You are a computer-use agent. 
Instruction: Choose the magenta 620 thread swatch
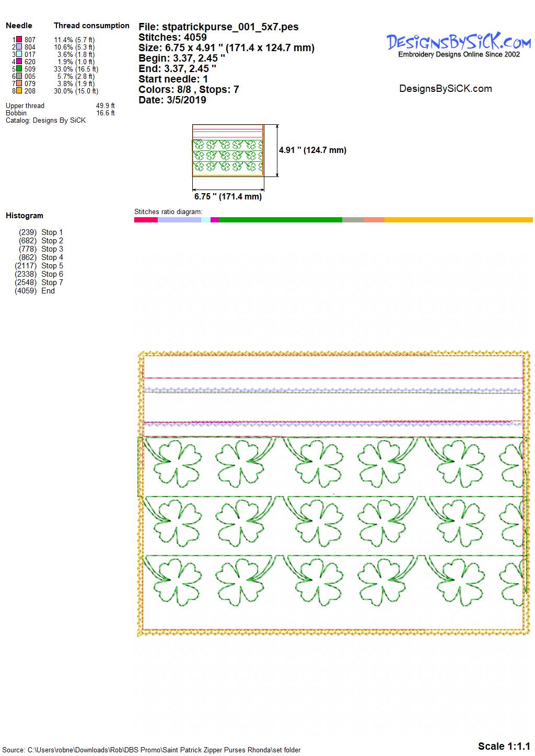coord(19,62)
